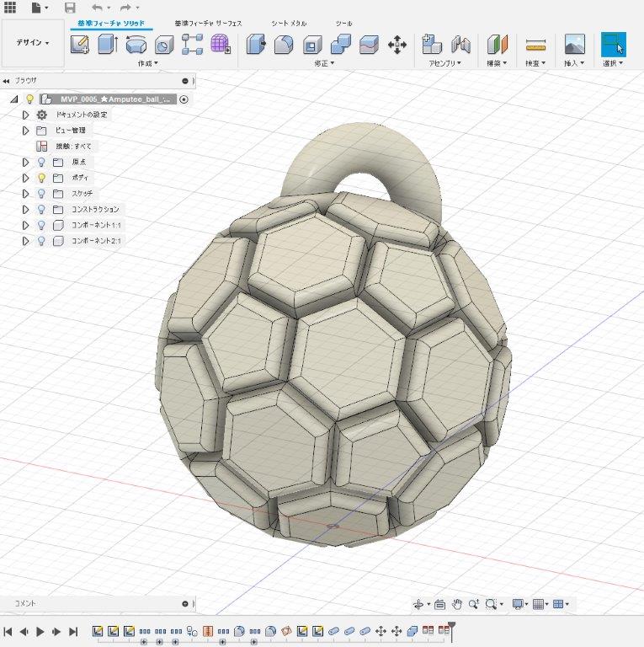Click the Pattern tool icon
This screenshot has height=647, width=644.
(x=192, y=44)
